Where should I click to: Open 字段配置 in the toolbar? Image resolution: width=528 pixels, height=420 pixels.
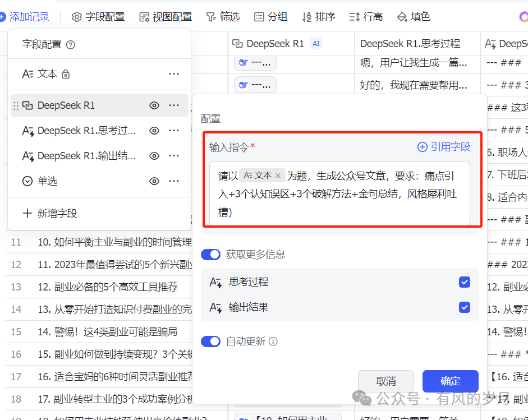click(x=98, y=16)
